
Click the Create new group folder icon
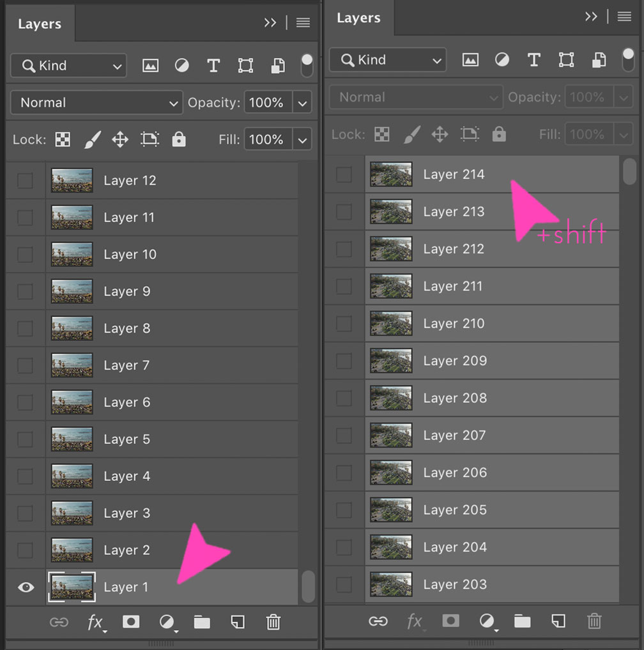click(x=202, y=622)
